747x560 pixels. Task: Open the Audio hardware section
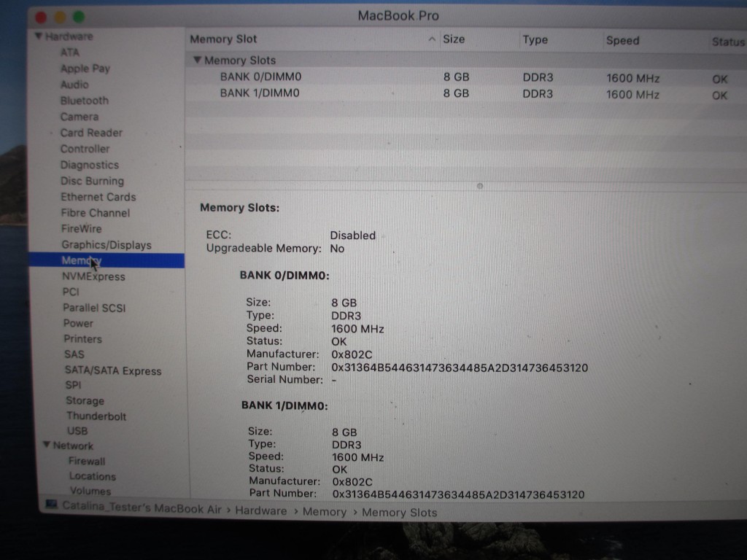[74, 85]
